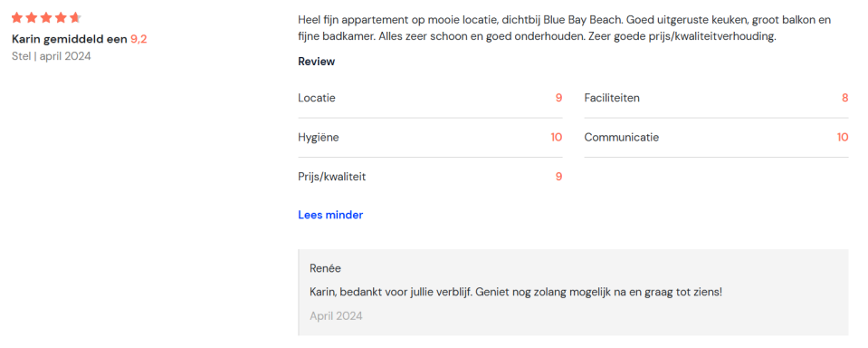The height and width of the screenshot is (348, 868).
Task: Click the Faciliteiten score 8
Action: pyautogui.click(x=844, y=98)
